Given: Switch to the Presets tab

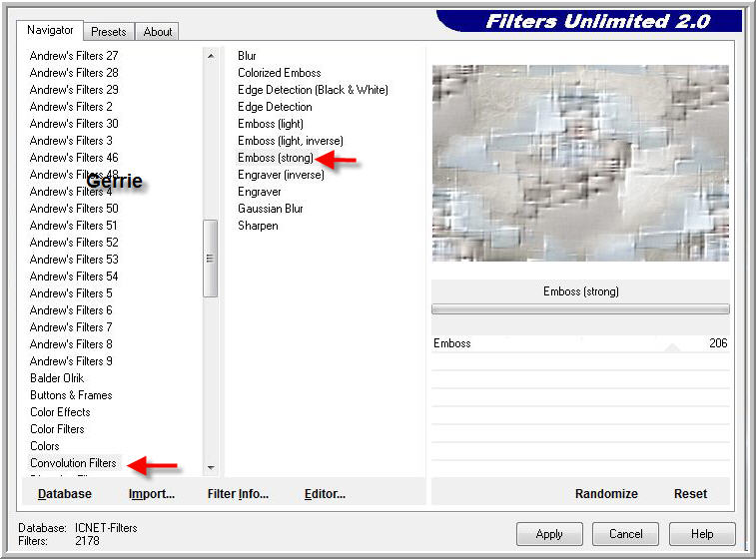Looking at the screenshot, I should pyautogui.click(x=109, y=31).
